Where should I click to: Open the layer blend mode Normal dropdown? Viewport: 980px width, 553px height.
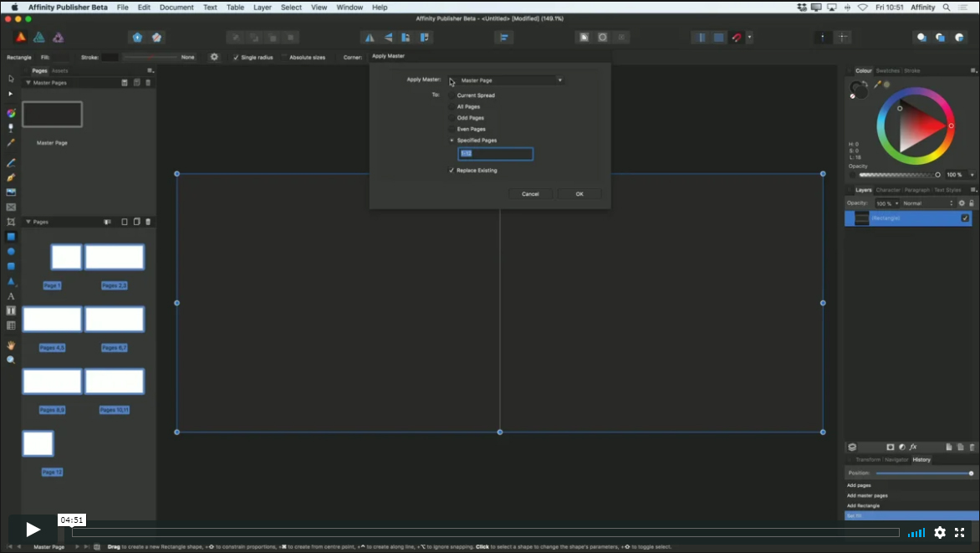(x=928, y=203)
